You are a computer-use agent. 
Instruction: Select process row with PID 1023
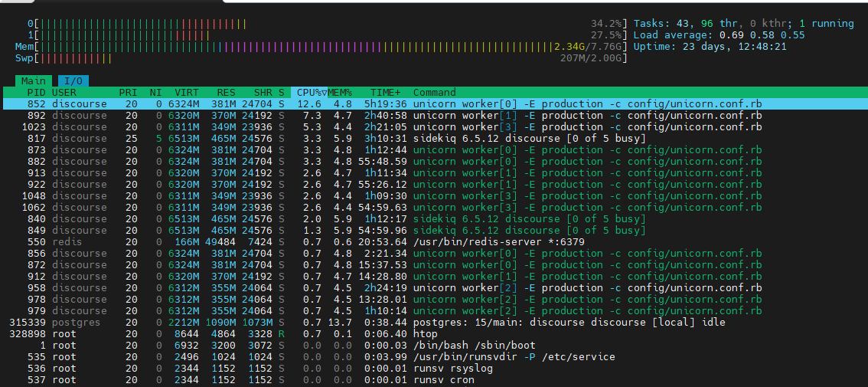pos(434,127)
